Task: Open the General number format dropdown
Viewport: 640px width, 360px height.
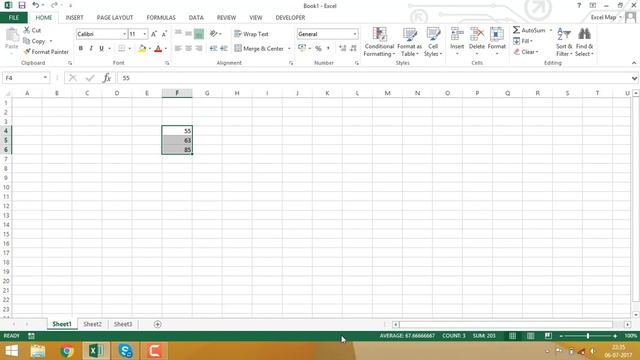Action: 355,34
